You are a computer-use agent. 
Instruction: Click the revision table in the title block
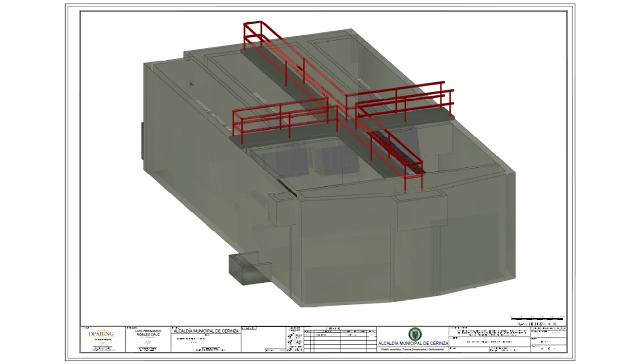pyautogui.click(x=339, y=339)
